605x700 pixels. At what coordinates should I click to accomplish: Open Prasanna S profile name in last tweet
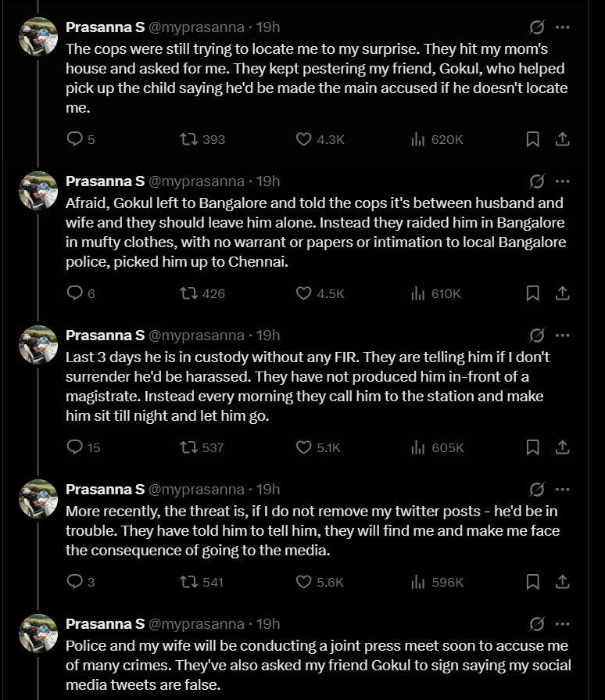(105, 624)
